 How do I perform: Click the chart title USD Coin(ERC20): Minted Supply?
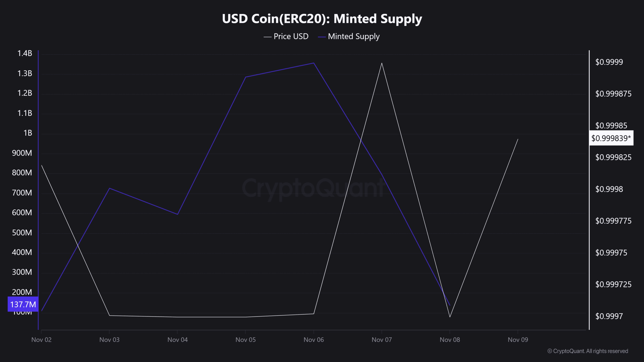click(x=322, y=19)
